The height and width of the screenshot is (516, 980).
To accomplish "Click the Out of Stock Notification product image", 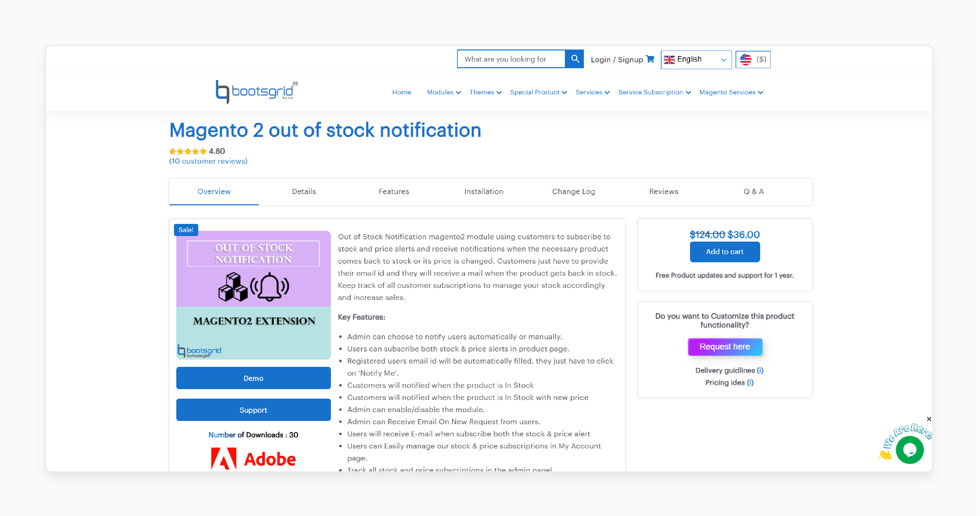I will (253, 295).
